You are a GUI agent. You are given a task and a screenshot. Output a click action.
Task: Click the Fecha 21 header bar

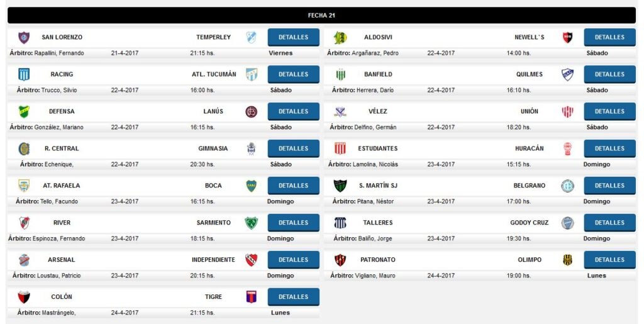321,15
